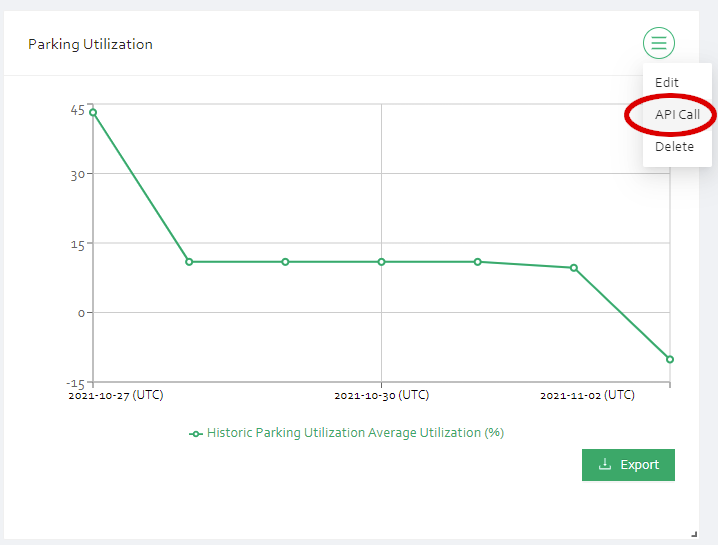
Task: Click the legend line marker icon
Action: 196,434
